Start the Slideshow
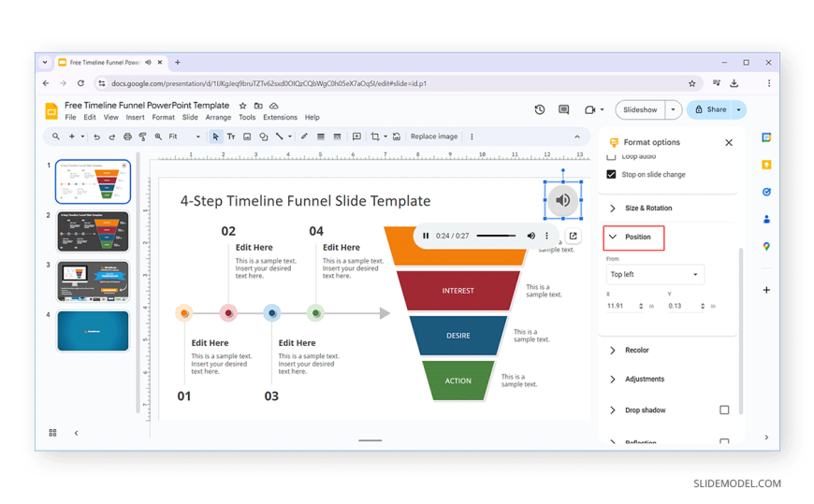814x504 pixels. [640, 110]
